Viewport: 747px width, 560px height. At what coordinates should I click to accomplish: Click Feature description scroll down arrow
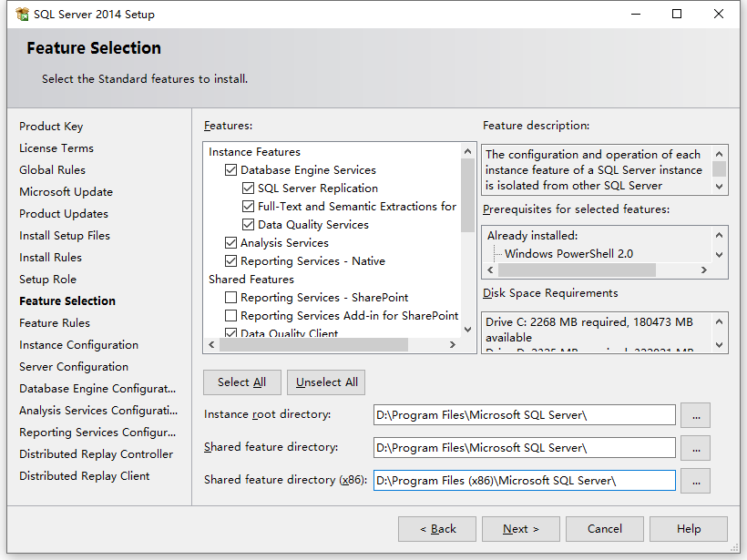[x=720, y=186]
